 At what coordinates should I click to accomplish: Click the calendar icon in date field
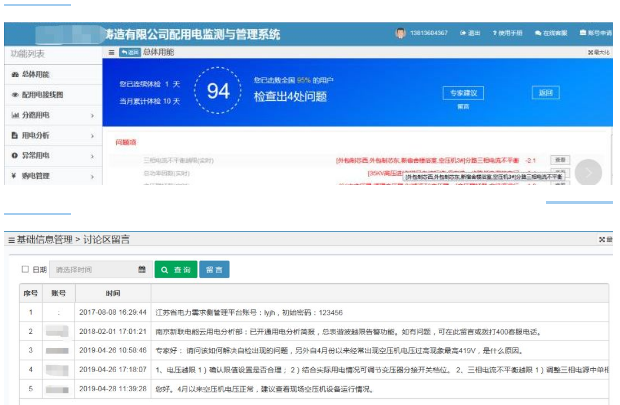(141, 270)
